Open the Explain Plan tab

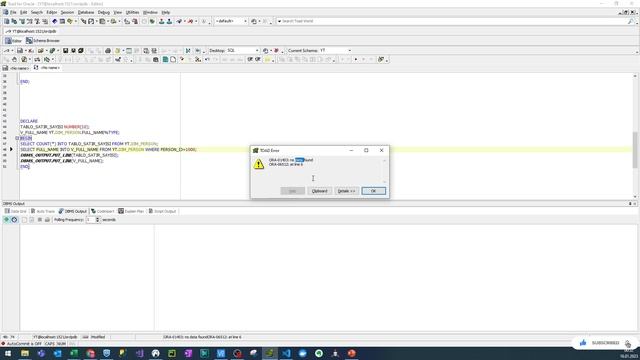131,211
